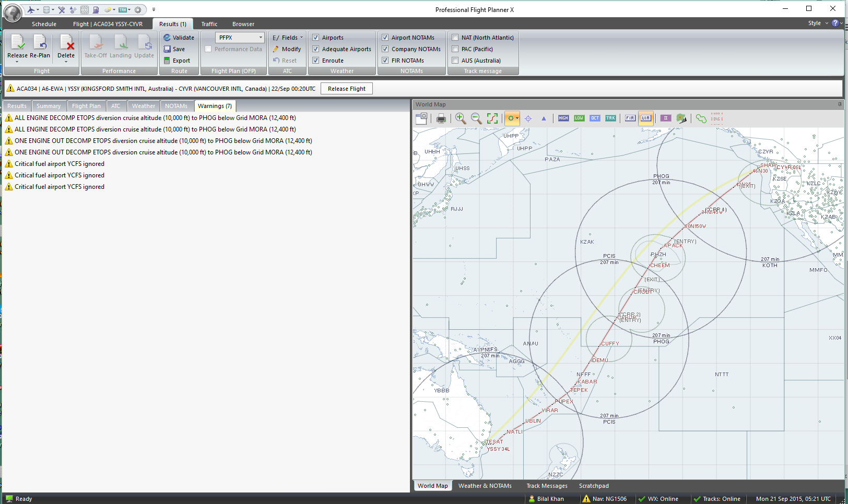848x504 pixels.
Task: Open the map settings gear dropdown arrow
Action: [x=517, y=118]
